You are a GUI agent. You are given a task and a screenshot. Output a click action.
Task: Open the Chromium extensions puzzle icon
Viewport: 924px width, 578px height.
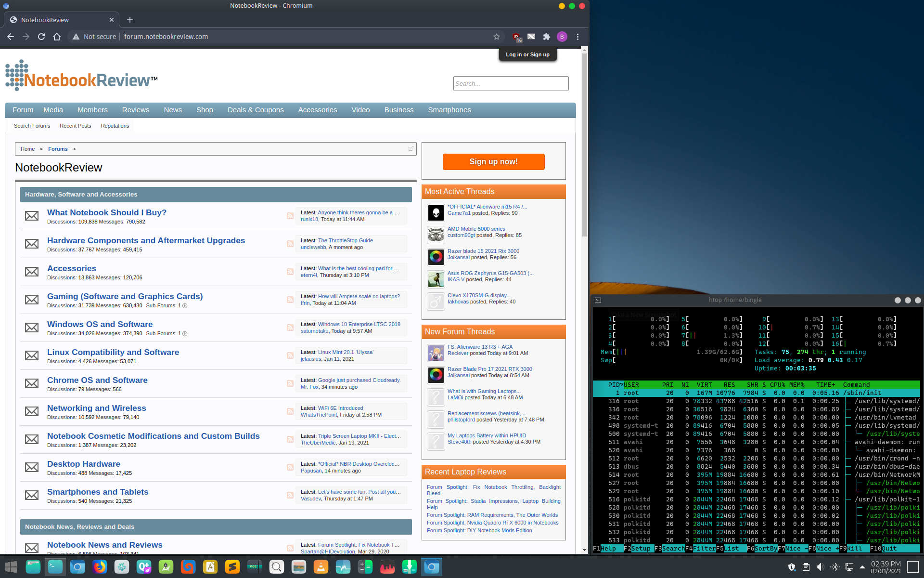tap(547, 37)
